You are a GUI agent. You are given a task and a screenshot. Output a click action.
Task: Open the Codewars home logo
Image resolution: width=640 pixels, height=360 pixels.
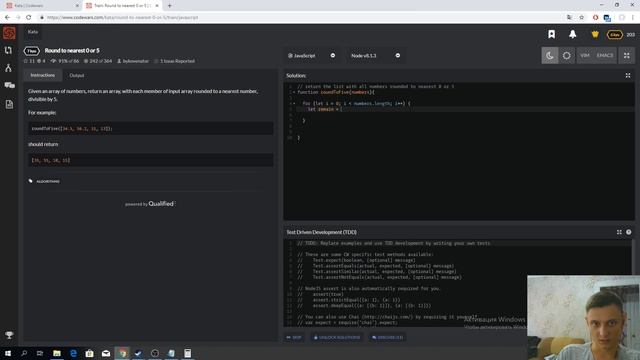9,33
